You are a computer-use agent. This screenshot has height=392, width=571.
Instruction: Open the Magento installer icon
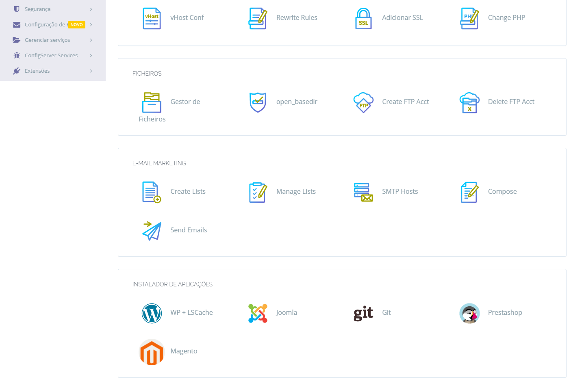coord(152,352)
